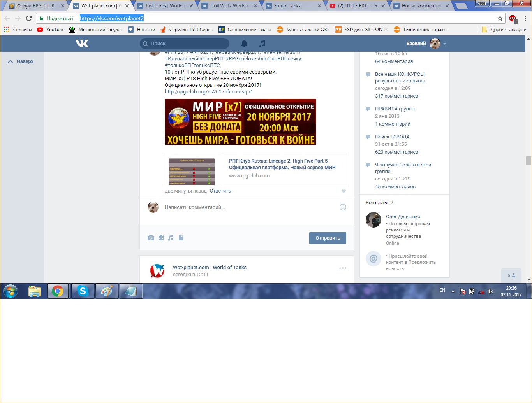Attach a document to the comment
The image size is (532, 403).
tap(181, 238)
